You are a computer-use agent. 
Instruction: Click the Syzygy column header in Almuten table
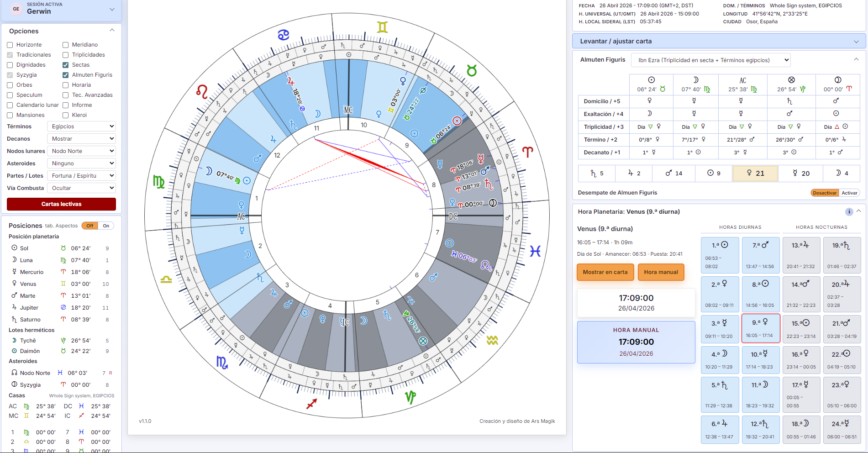[838, 84]
